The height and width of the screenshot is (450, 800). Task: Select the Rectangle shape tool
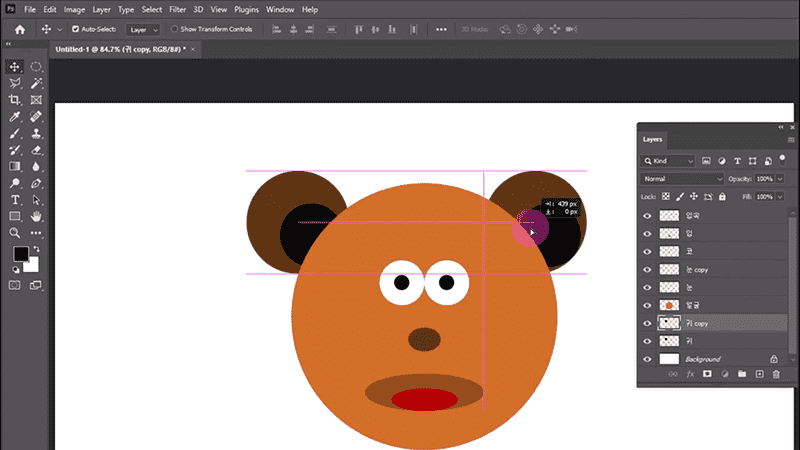tap(15, 216)
